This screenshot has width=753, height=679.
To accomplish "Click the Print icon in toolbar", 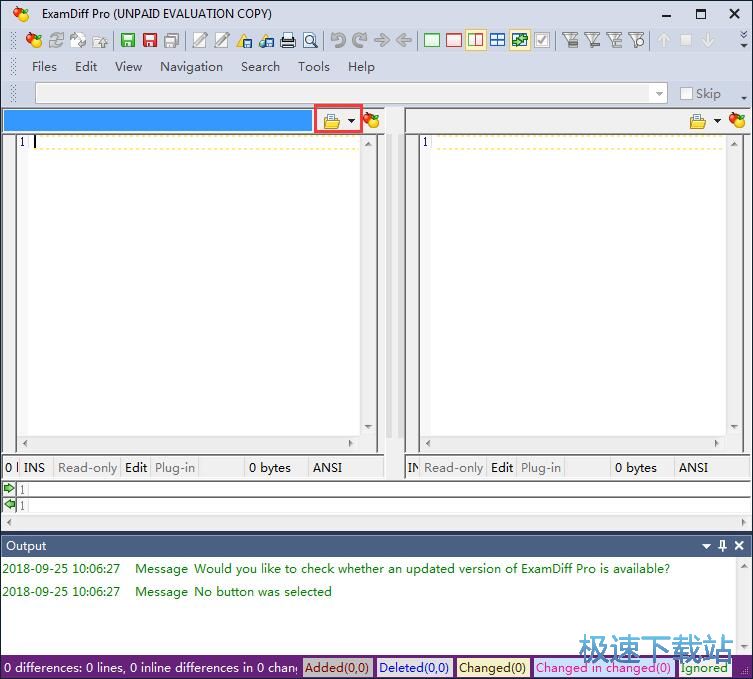I will (288, 40).
